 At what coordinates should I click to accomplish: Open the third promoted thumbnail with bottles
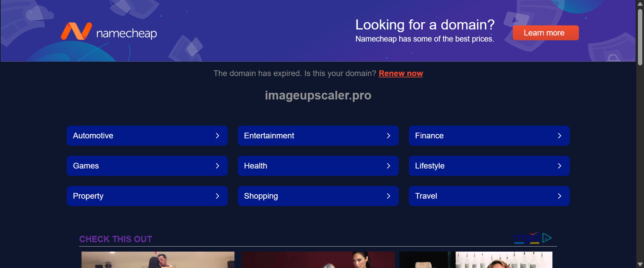click(x=476, y=260)
